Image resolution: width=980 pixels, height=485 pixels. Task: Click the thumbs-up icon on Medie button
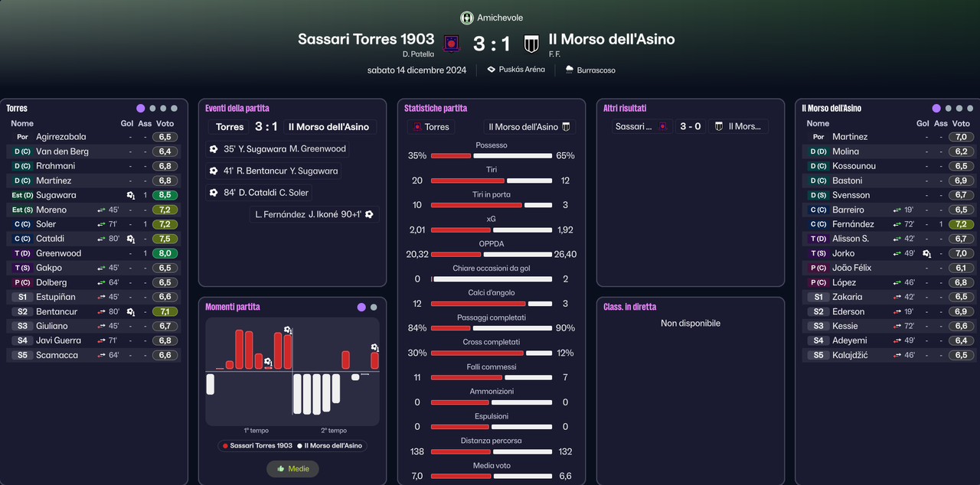click(281, 468)
